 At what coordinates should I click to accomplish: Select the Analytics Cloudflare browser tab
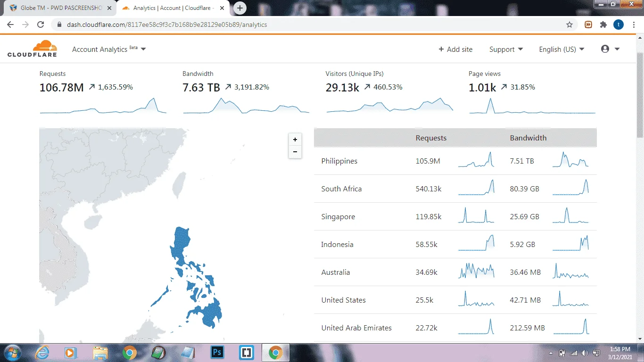(173, 8)
